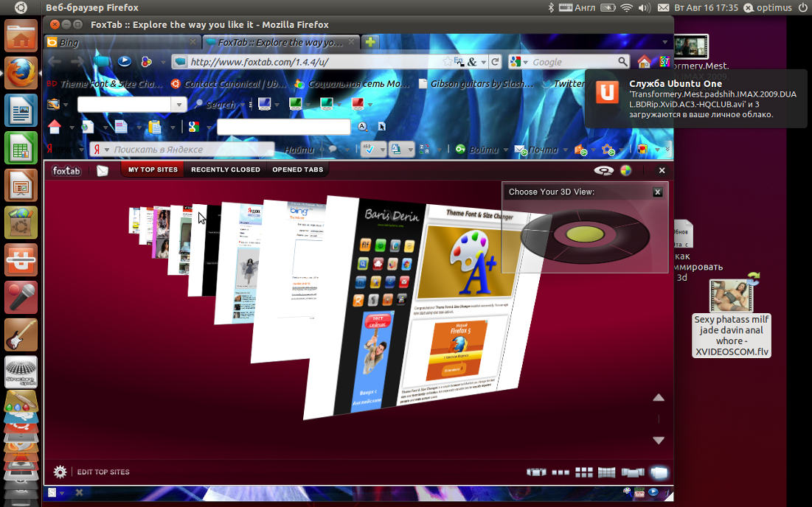Screen dimensions: 812x507
Task: Expand the Yandex search engine selector arrow
Action: [107, 150]
